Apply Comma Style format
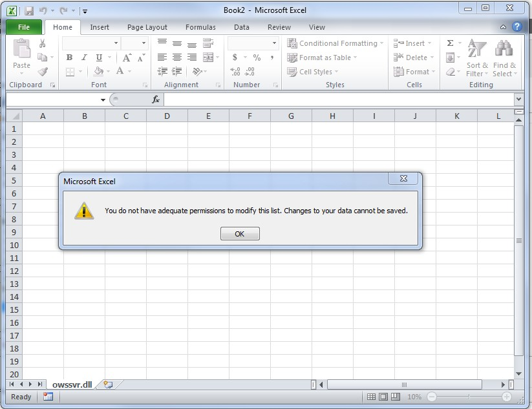 point(272,58)
